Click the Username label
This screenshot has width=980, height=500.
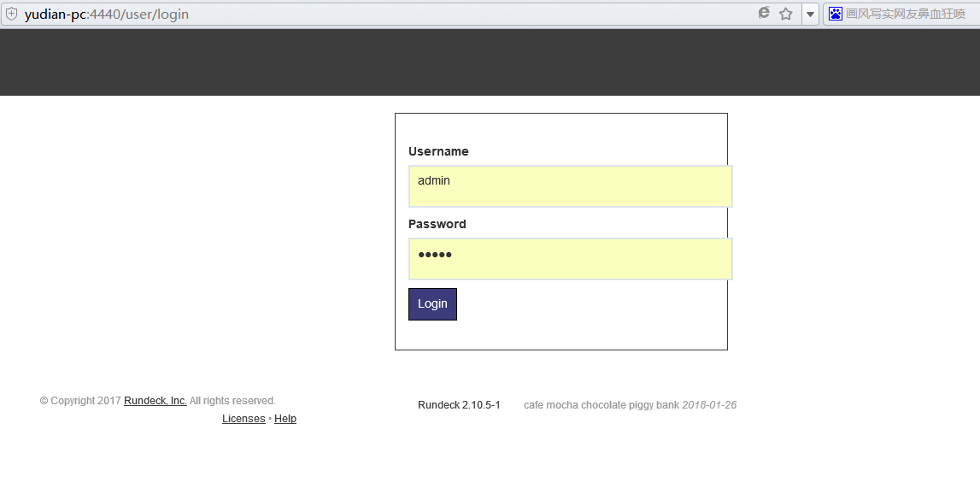point(438,151)
